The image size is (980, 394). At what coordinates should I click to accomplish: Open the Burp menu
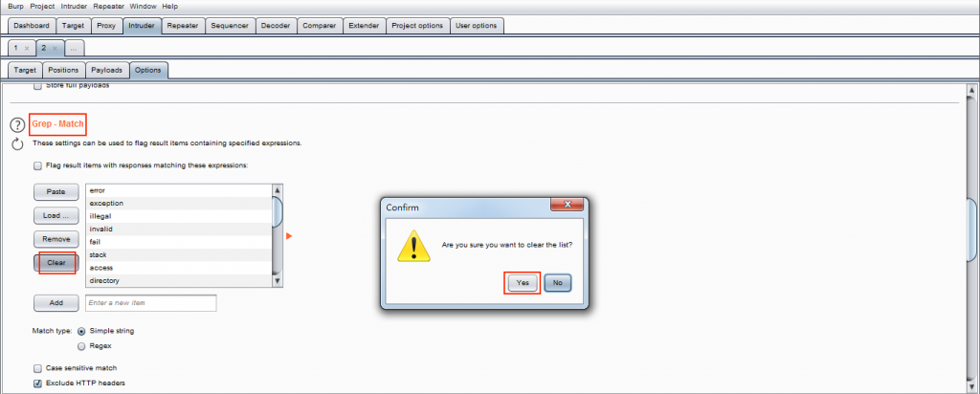pos(16,7)
